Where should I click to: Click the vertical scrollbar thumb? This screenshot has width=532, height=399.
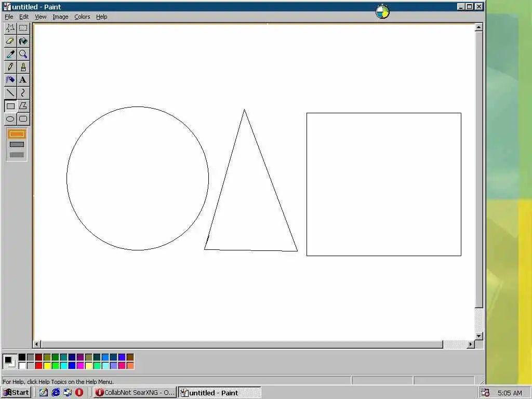(x=478, y=170)
